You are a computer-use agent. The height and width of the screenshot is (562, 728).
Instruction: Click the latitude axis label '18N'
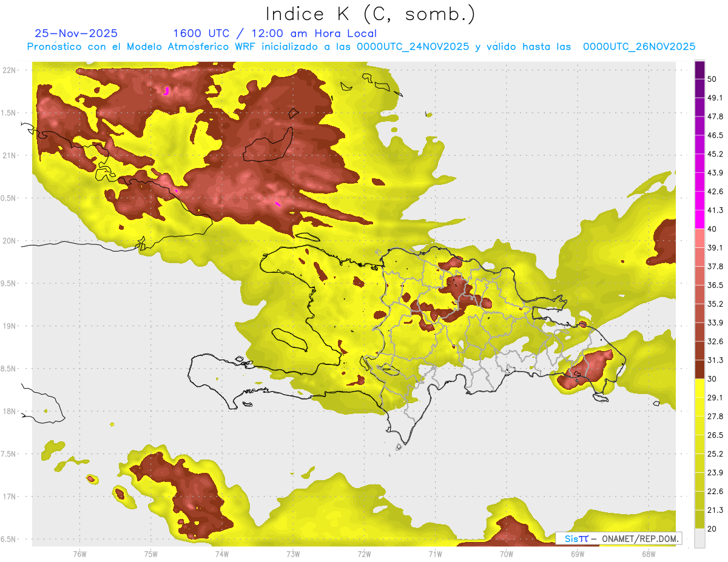pos(10,411)
